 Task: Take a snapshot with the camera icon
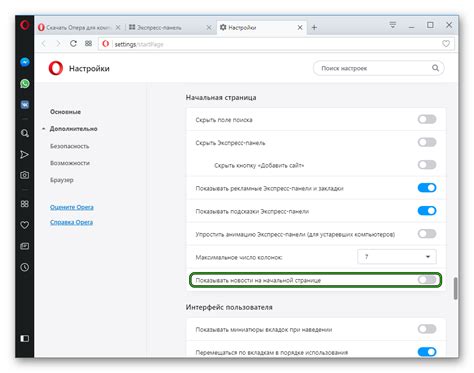pos(25,175)
